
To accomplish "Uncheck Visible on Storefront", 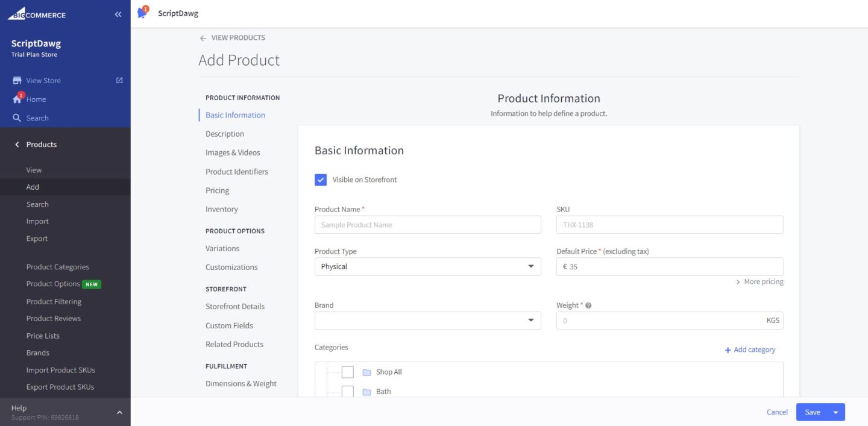I will click(x=320, y=180).
